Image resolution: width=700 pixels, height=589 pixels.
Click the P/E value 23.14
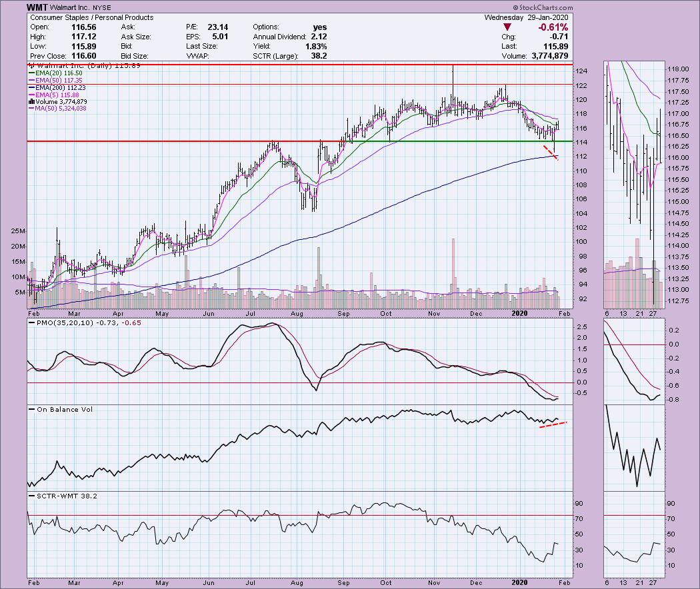coord(218,27)
